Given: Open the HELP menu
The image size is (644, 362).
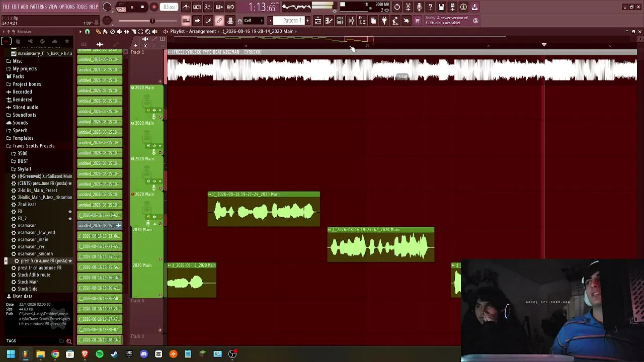Looking at the screenshot, I should [94, 7].
